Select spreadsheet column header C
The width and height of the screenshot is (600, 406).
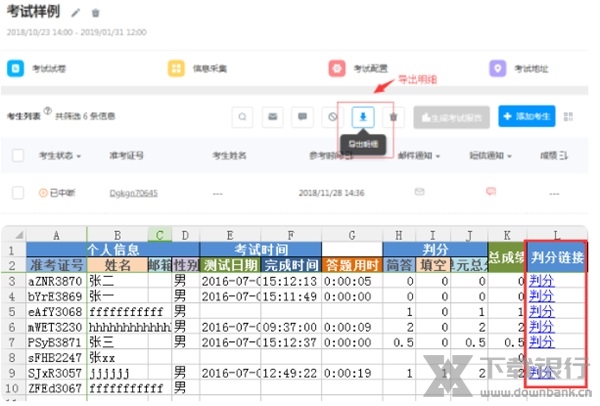pos(160,235)
